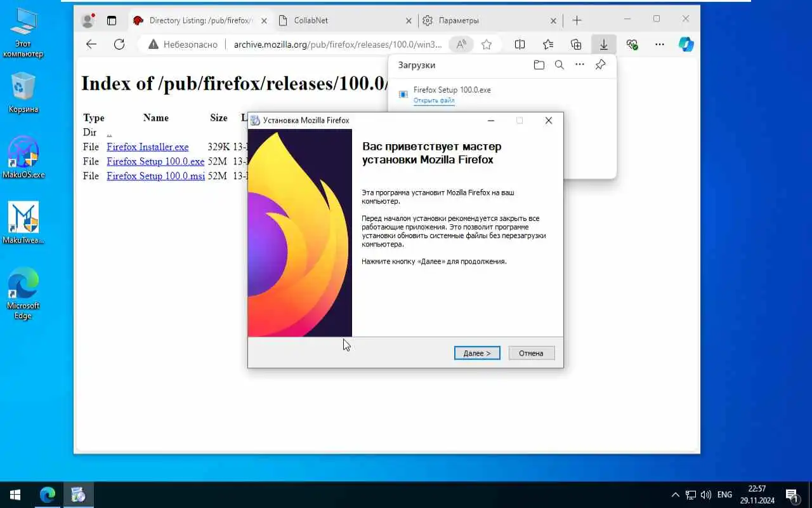Open the Firefox Setup 100.0.exe link in the listing
Screen dimensions: 812x508
[155, 161]
